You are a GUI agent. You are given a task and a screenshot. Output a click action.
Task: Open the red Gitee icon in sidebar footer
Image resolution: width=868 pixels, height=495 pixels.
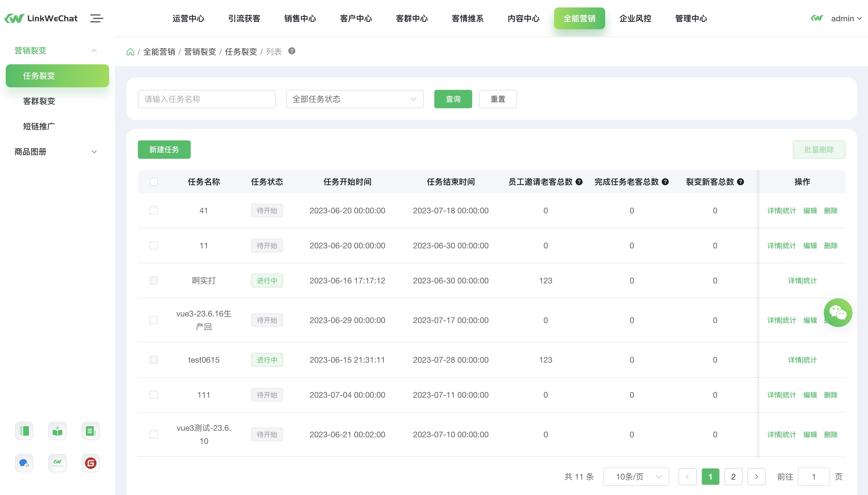[x=91, y=463]
